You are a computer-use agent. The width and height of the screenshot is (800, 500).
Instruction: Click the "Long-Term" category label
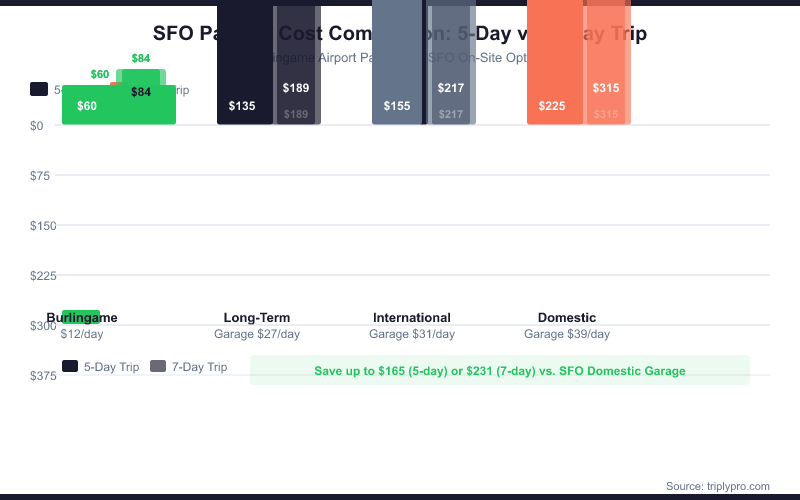pos(257,318)
